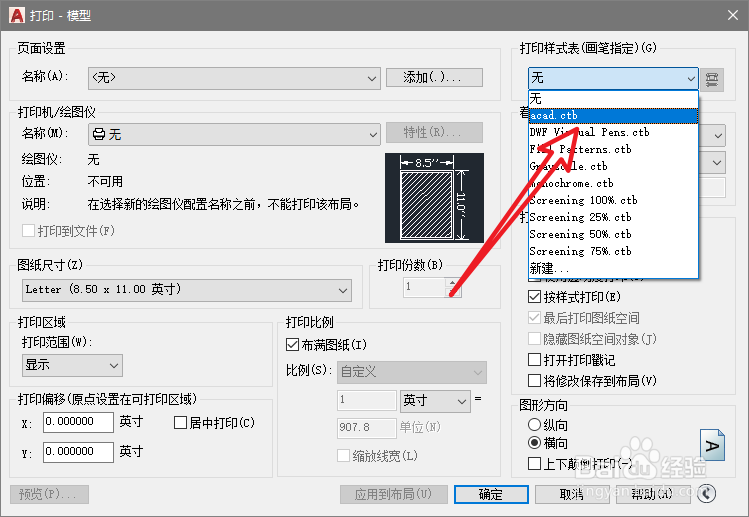Click 特性(R)... printer properties button
The width and height of the screenshot is (749, 517).
tap(434, 132)
